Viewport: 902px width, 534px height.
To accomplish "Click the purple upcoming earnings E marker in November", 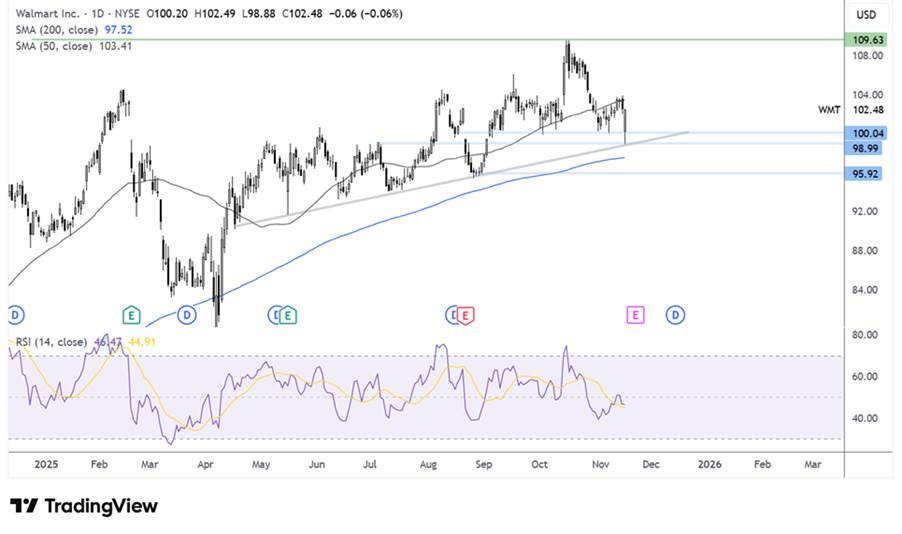I will (635, 315).
